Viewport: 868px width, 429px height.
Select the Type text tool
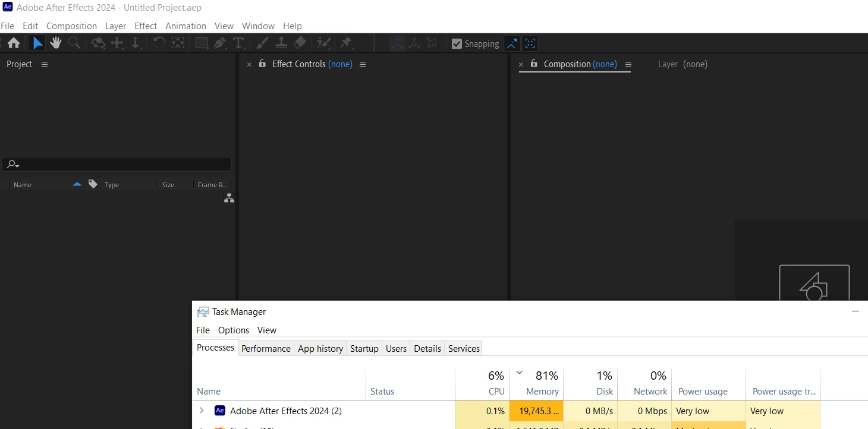point(238,43)
